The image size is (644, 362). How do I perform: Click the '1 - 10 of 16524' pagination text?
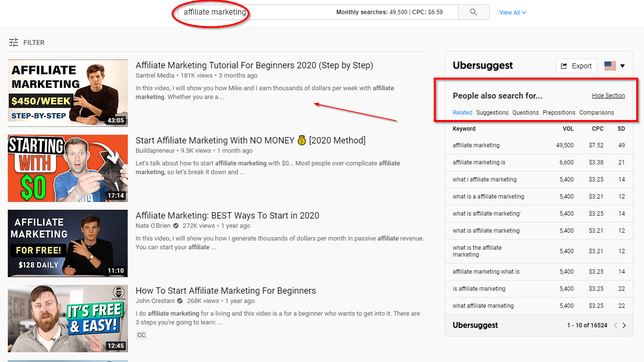coord(587,325)
